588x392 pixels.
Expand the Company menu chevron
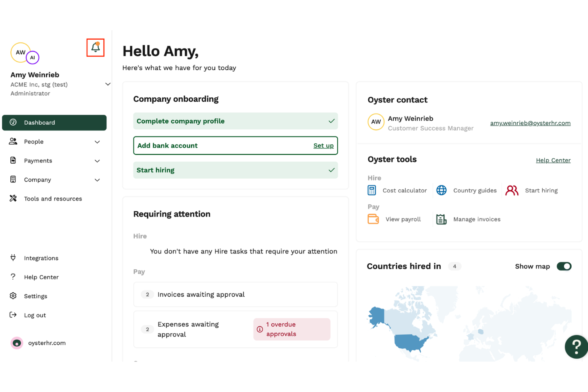(x=97, y=180)
